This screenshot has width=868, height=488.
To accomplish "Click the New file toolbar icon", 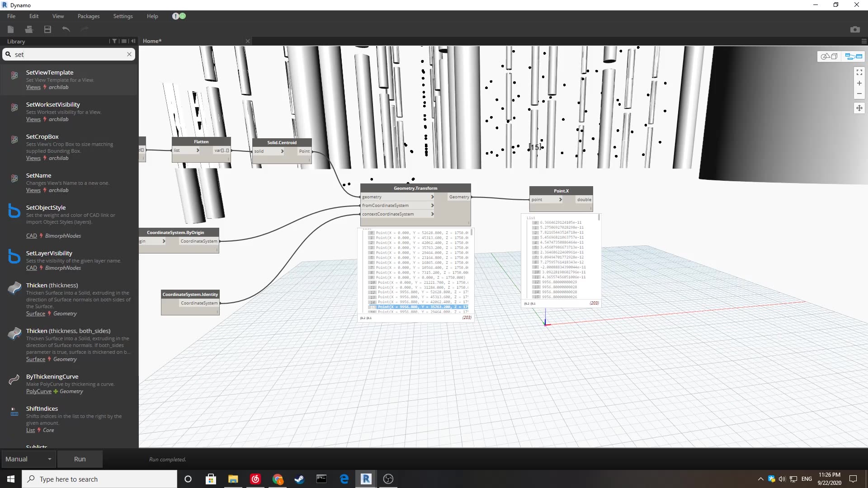I will tap(11, 29).
